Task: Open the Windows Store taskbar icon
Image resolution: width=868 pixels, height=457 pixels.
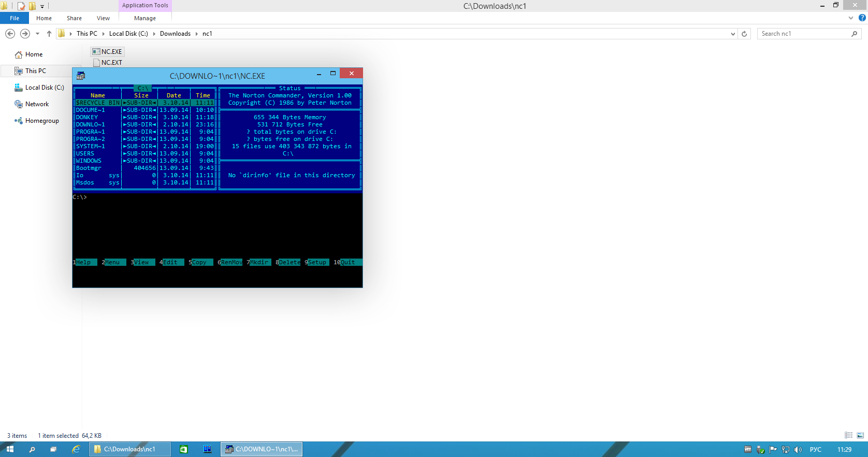Action: pos(184,449)
